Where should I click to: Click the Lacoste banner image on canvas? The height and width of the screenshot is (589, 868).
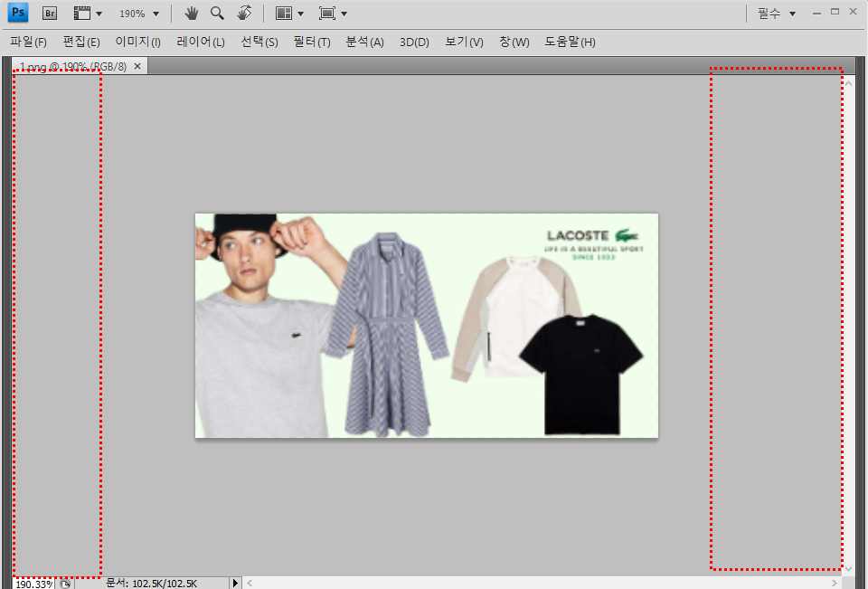pos(427,326)
